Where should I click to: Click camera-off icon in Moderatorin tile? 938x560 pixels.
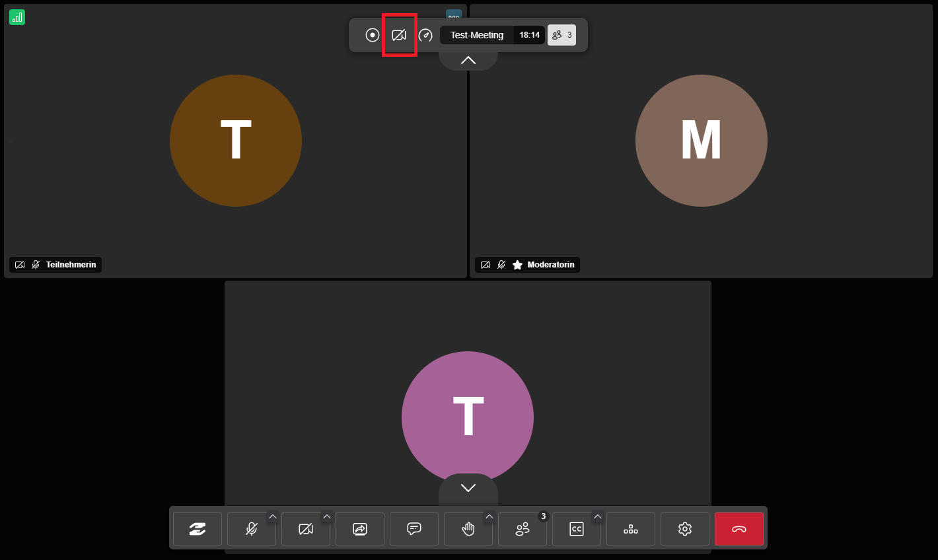(x=486, y=265)
